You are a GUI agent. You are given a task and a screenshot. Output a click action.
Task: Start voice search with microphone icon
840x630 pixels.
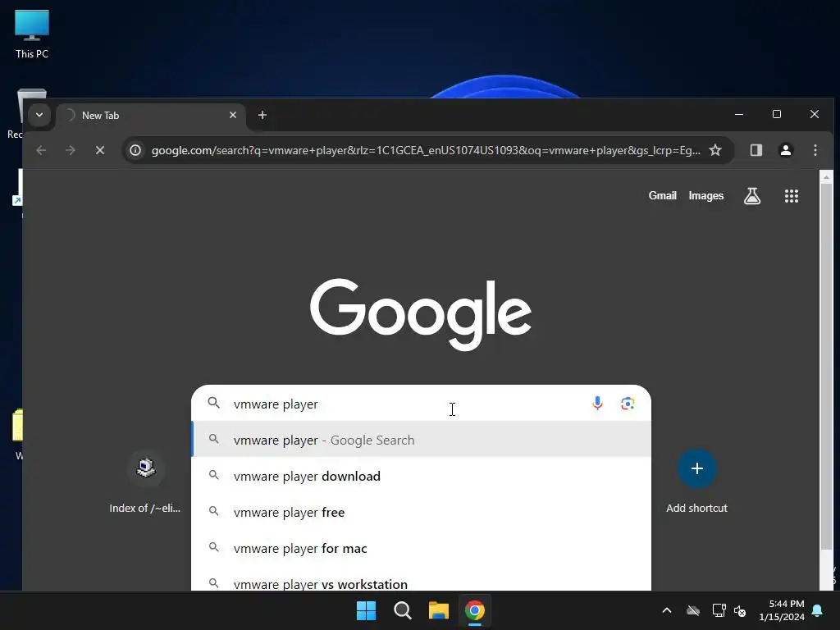tap(597, 403)
